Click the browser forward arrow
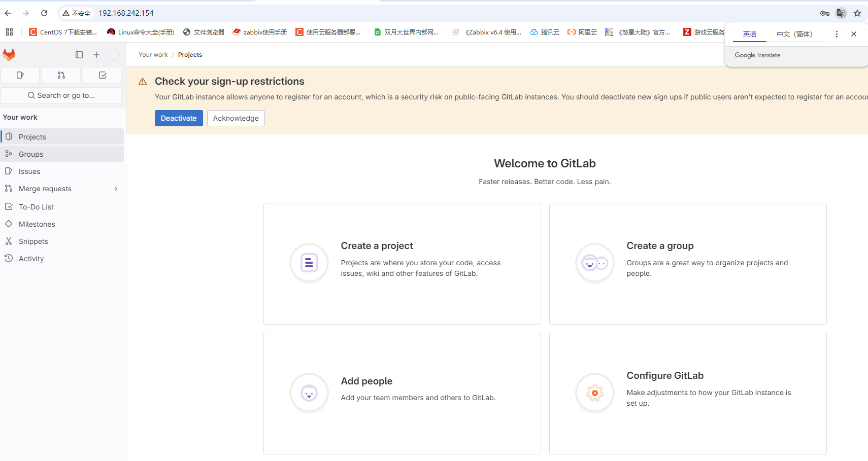This screenshot has height=461, width=868. click(26, 13)
